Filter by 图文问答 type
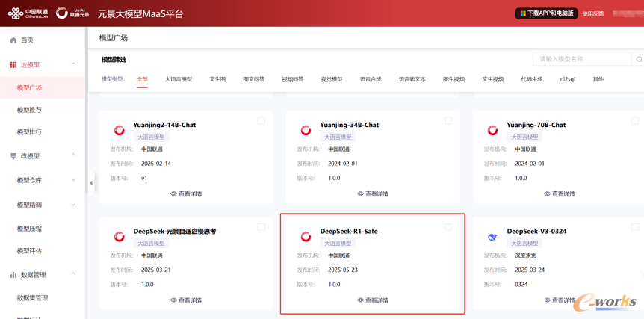The image size is (644, 319). pyautogui.click(x=253, y=79)
